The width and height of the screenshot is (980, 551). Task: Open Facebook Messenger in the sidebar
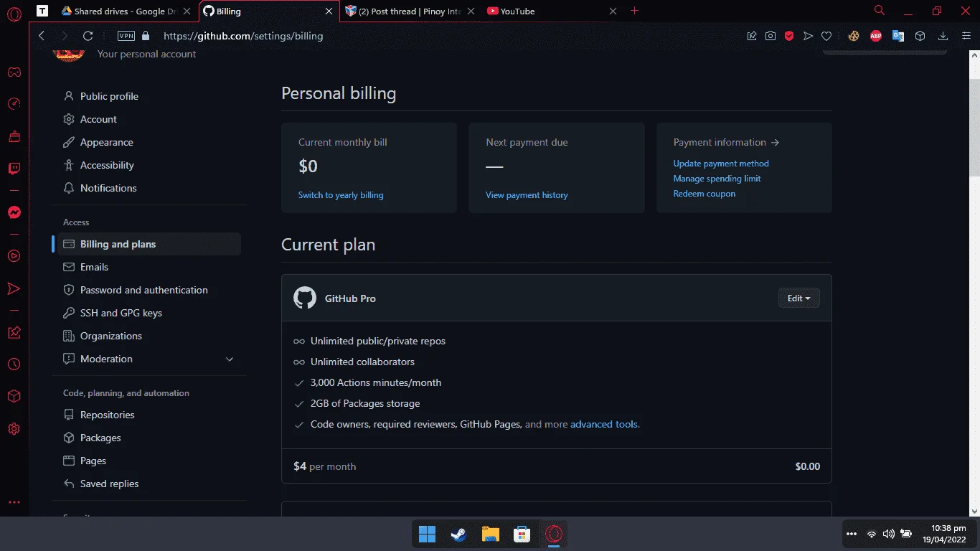tap(14, 212)
